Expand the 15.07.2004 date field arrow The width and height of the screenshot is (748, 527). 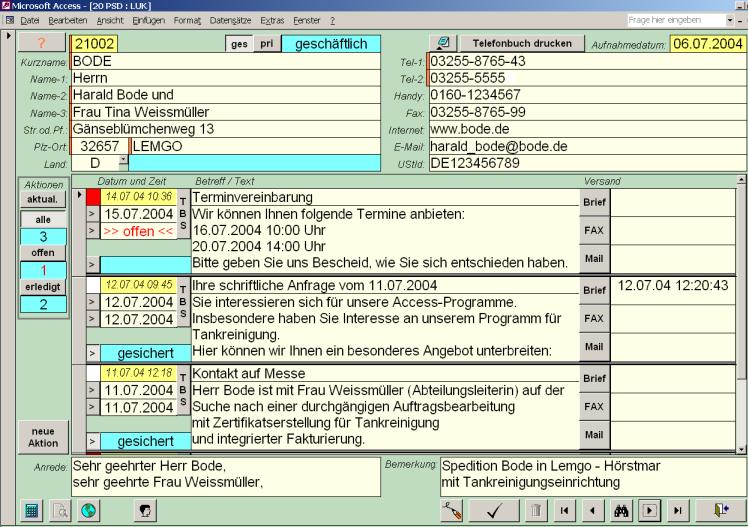[93, 214]
